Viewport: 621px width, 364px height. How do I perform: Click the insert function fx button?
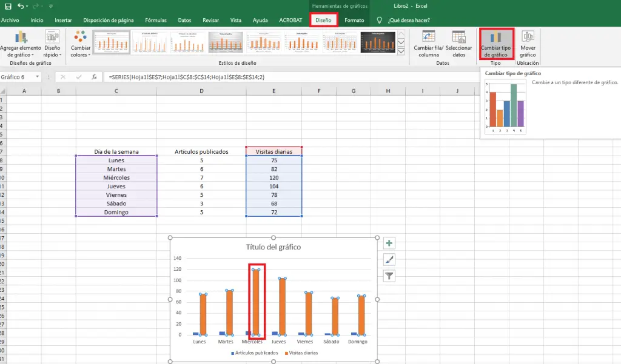94,77
